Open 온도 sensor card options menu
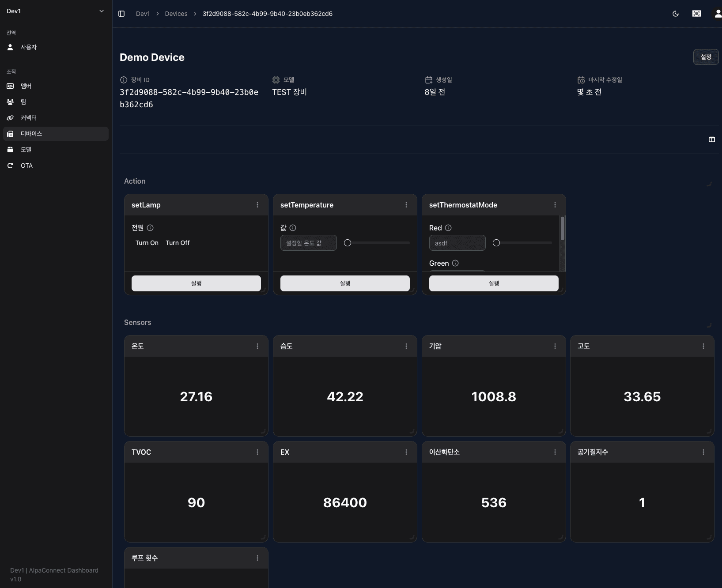 257,346
